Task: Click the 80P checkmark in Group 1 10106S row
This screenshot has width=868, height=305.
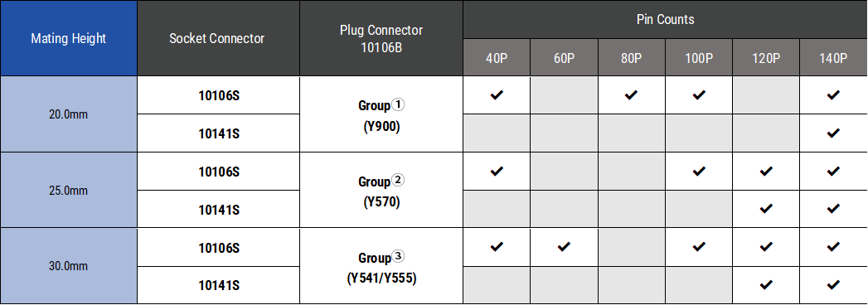Action: 631,95
